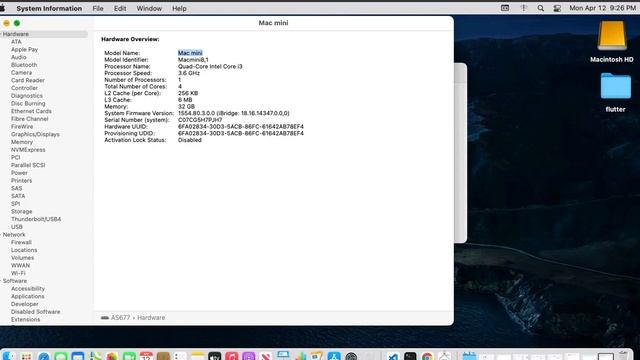Select Apple Pay in the sidebar

(x=24, y=49)
